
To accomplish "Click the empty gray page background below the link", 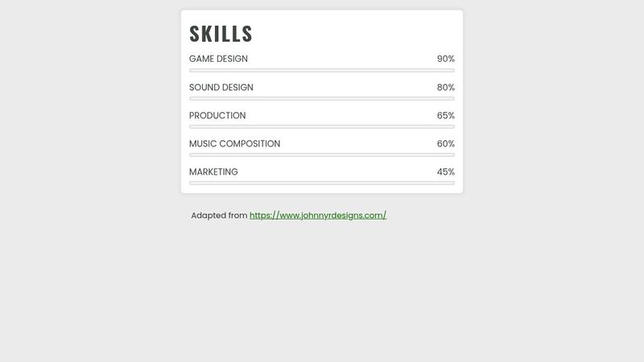I will (322, 298).
